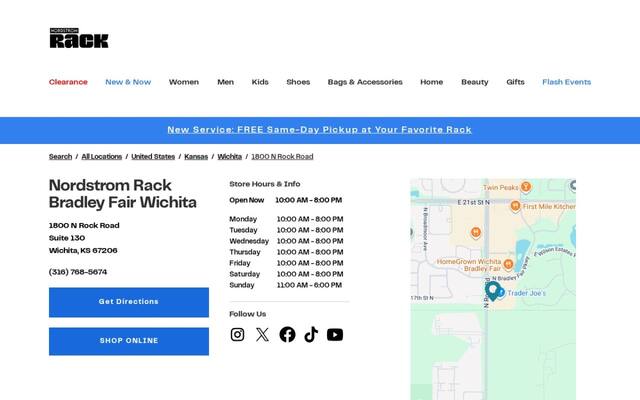Click the Follow Us label
The image size is (640, 400).
248,314
